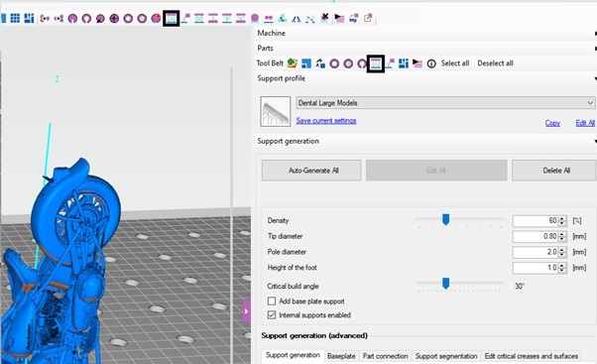
Task: Click the open folder icon in Tool Belt
Action: coord(293,63)
